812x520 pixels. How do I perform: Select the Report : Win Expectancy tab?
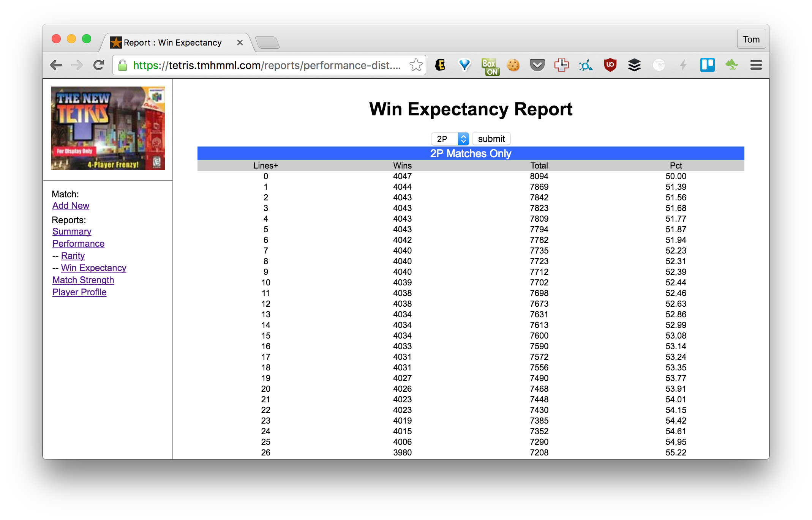[x=173, y=43]
